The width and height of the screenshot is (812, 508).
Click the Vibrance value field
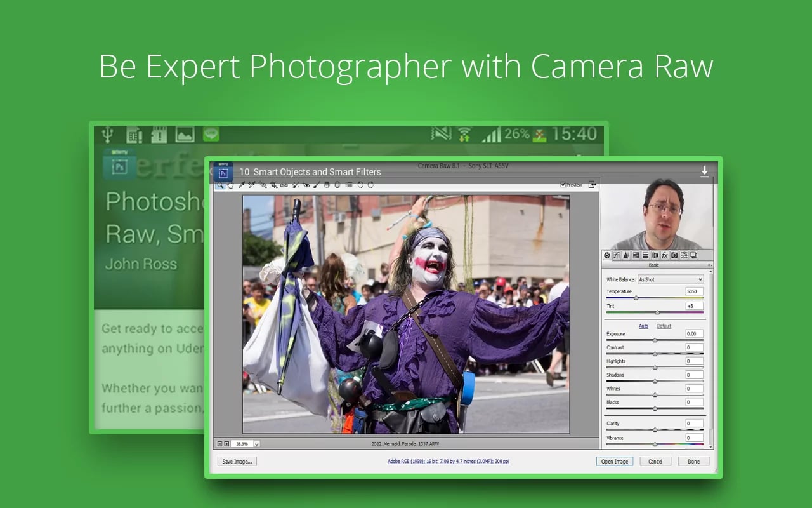coord(694,438)
